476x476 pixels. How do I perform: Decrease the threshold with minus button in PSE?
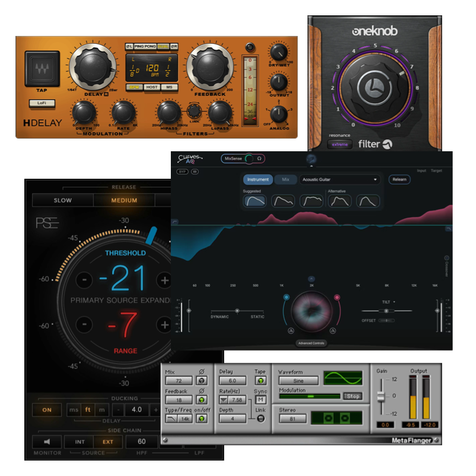tap(84, 280)
